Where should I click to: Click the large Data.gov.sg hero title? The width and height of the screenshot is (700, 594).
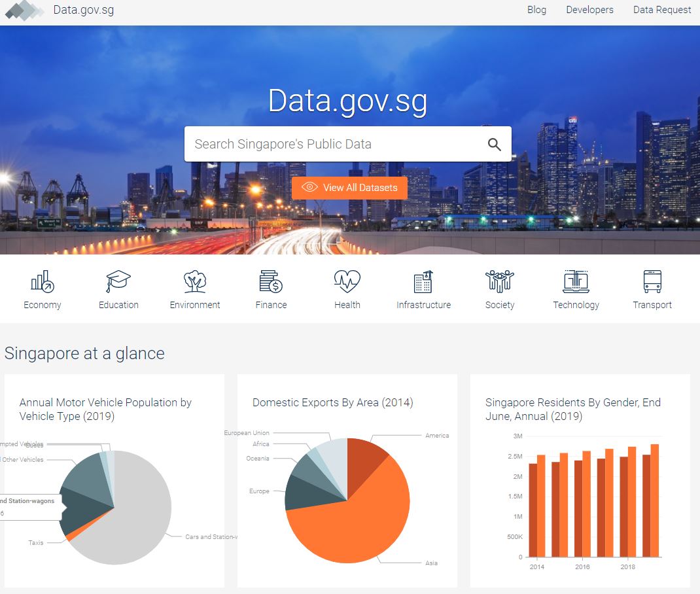click(348, 101)
